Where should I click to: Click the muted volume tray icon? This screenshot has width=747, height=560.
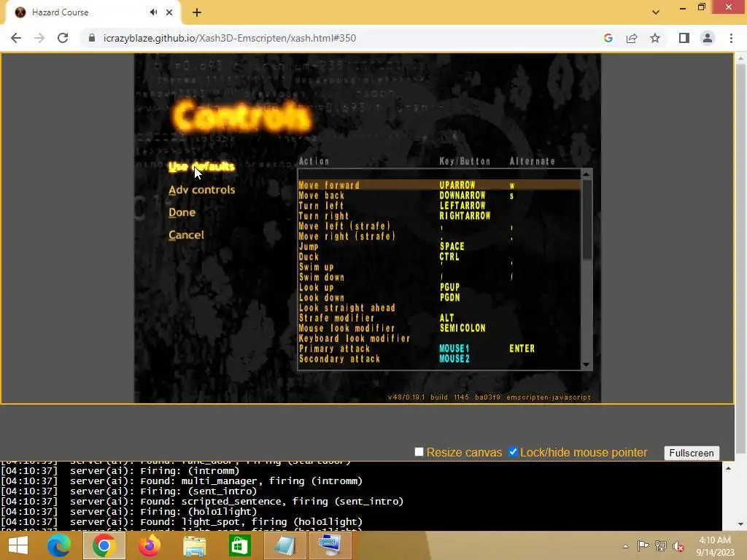(678, 546)
